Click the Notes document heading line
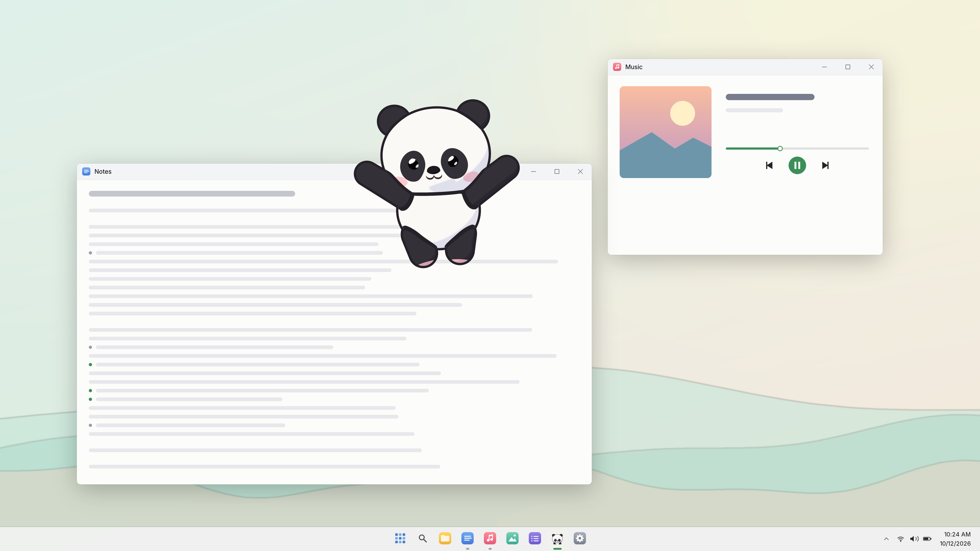This screenshot has height=551, width=980. [x=192, y=194]
